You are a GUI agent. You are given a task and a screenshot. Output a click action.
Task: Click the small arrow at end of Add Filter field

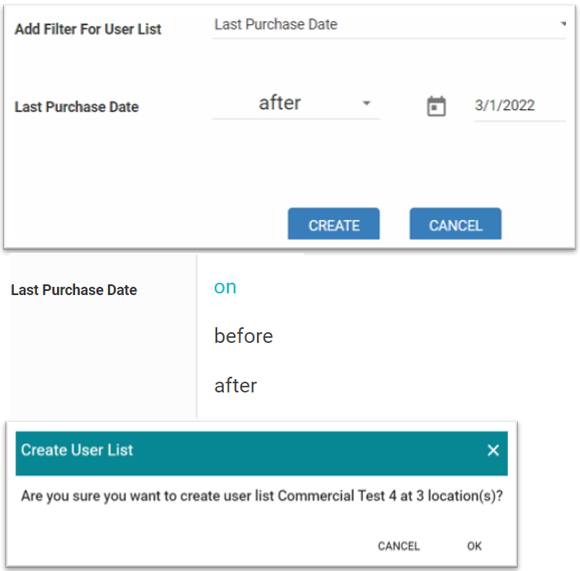coord(563,24)
